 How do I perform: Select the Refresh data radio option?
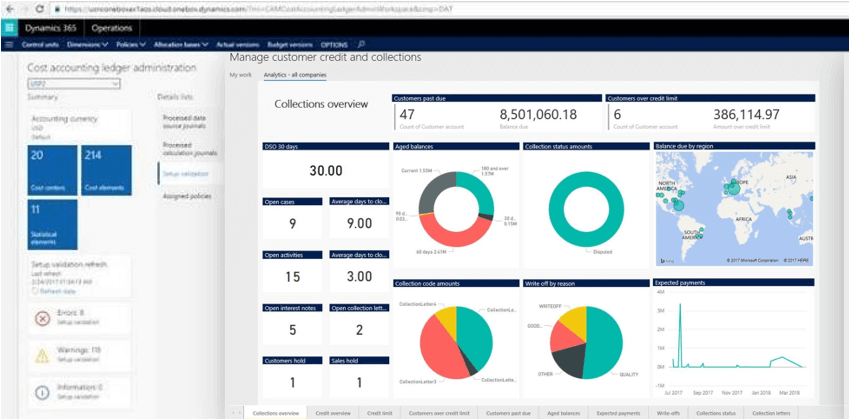(35, 291)
